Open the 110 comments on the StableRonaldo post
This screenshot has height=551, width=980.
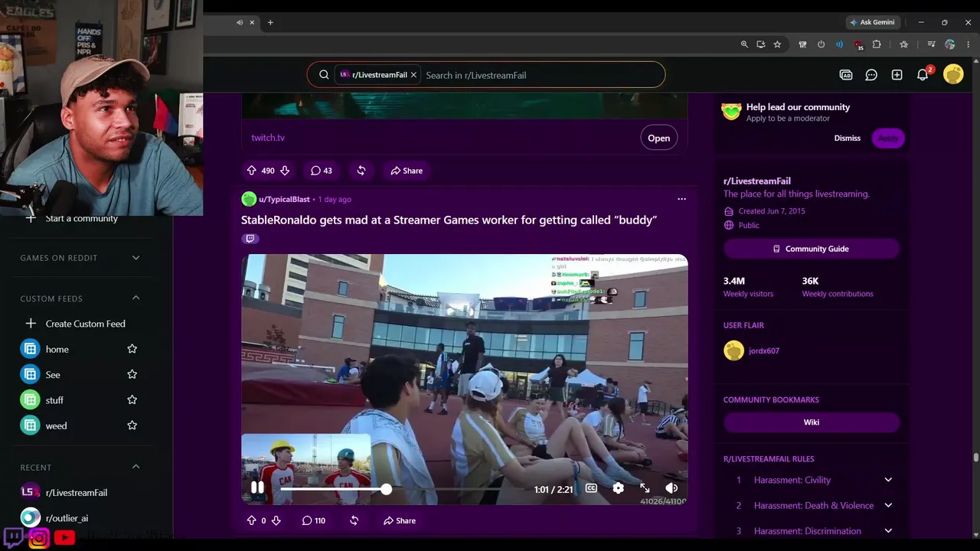coord(313,520)
